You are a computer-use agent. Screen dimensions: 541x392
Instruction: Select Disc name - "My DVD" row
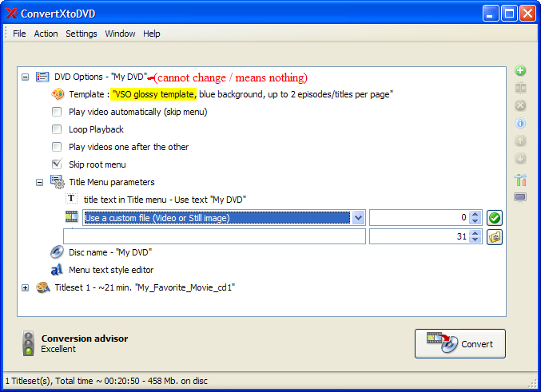tap(110, 252)
